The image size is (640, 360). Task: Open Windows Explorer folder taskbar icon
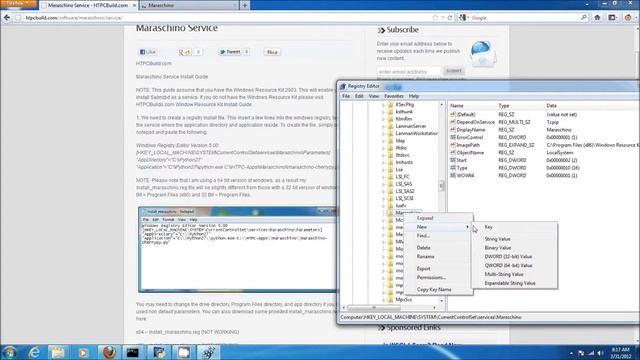58,352
